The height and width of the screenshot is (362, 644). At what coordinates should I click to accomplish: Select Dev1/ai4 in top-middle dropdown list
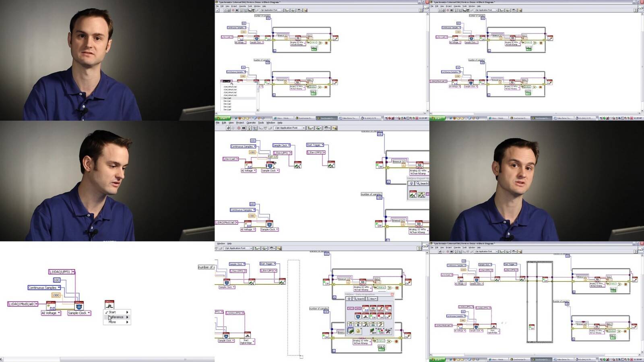238,110
